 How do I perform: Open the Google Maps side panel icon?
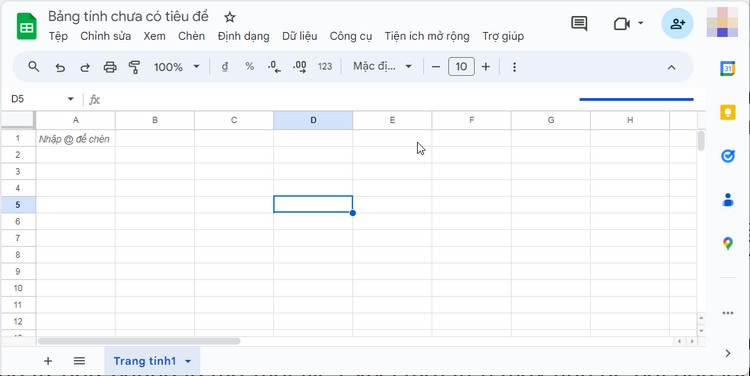728,243
